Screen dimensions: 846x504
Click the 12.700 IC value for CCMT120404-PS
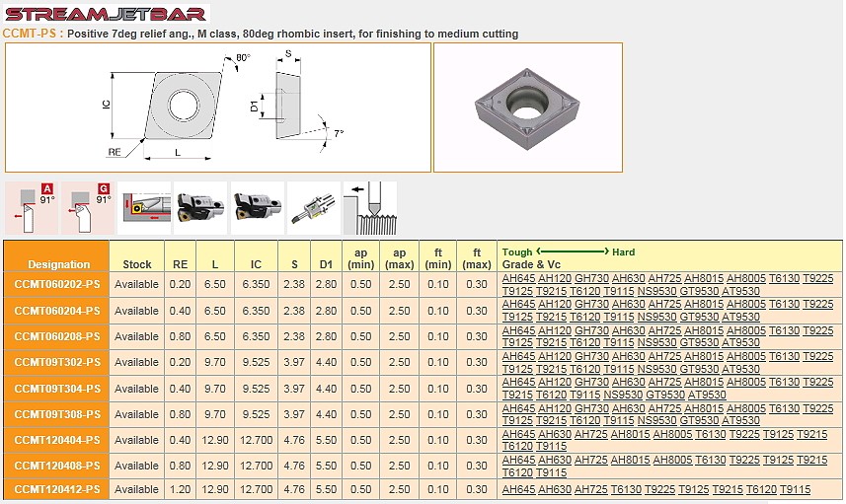[x=257, y=440]
